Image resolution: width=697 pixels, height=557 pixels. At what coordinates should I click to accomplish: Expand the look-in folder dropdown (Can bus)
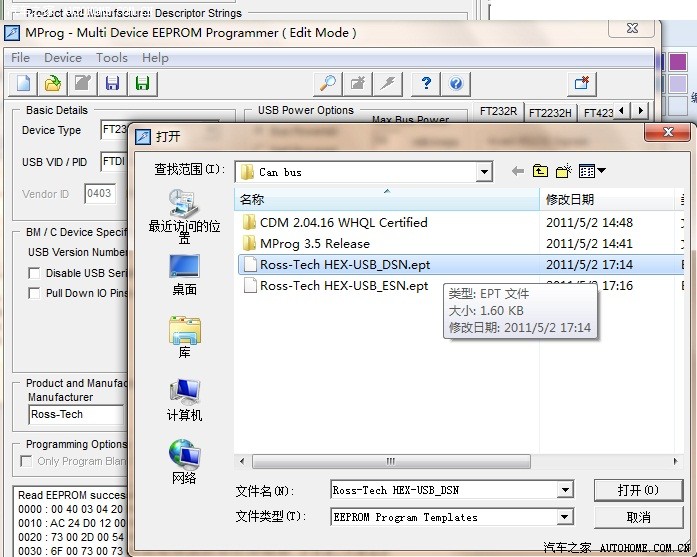click(x=484, y=172)
